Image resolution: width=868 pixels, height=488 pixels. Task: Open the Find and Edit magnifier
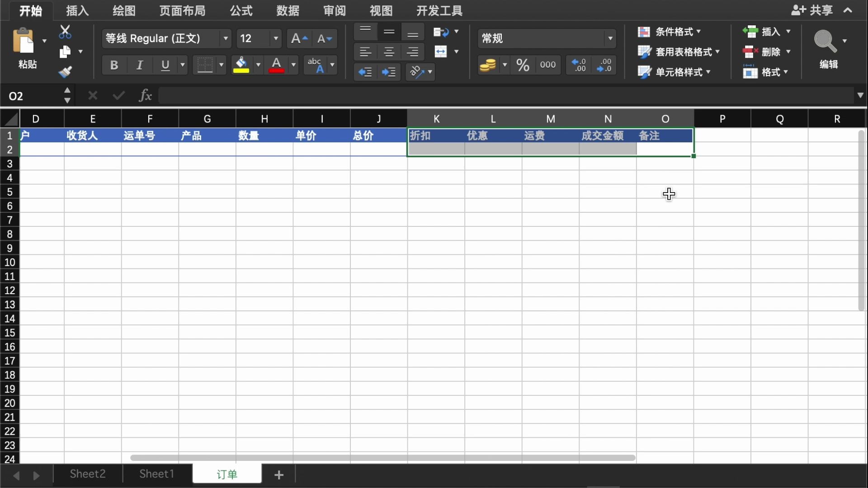(826, 41)
